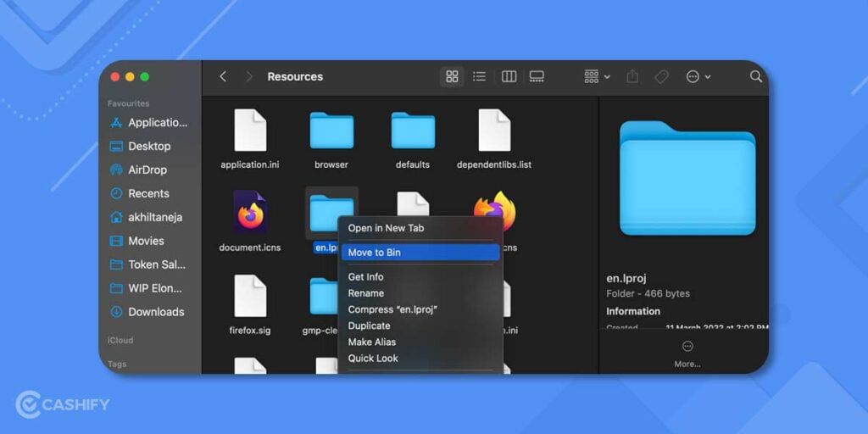Click the application.ini file name
Screen dimensions: 868x434
pyautogui.click(x=250, y=164)
